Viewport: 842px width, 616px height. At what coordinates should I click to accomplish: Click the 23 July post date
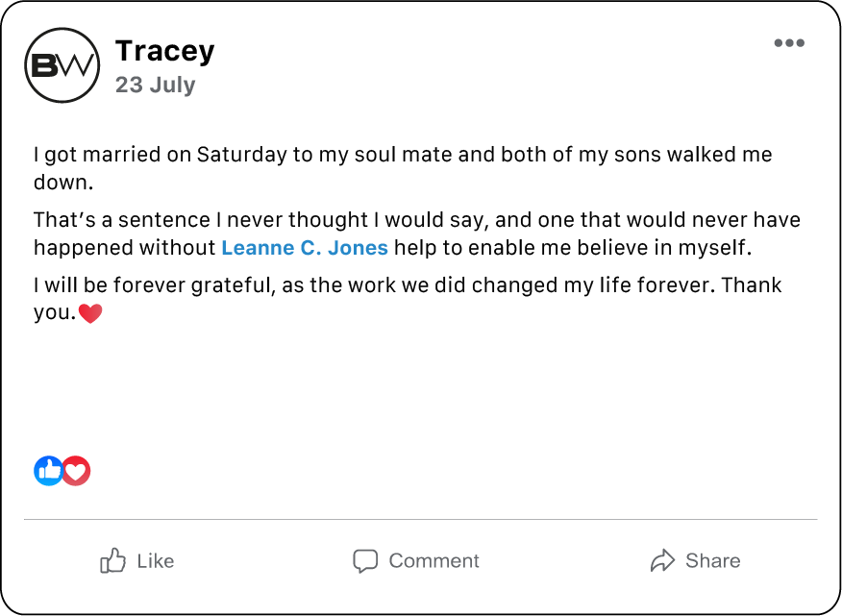click(155, 85)
